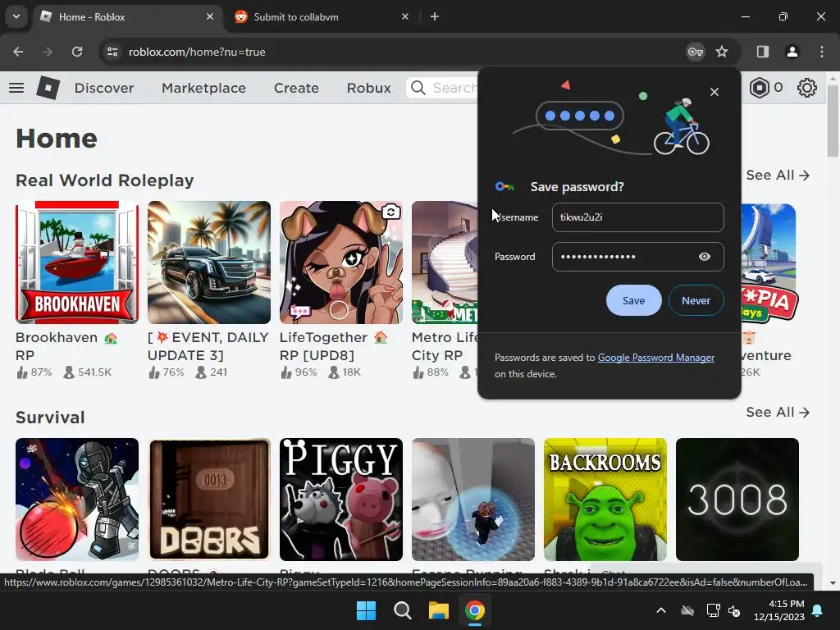Image resolution: width=840 pixels, height=630 pixels.
Task: Open the Survival section heading
Action: pos(50,418)
